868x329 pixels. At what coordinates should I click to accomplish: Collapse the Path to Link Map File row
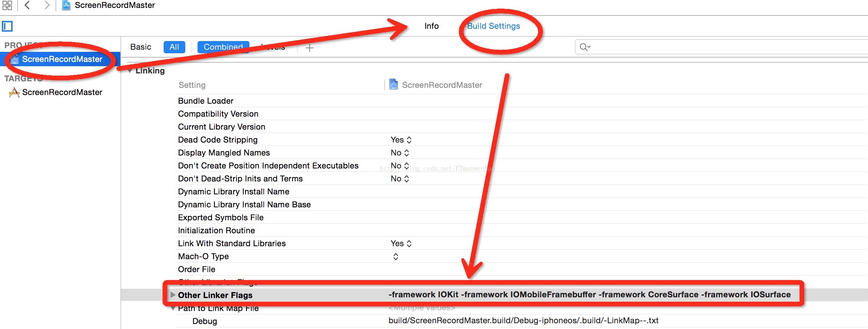pyautogui.click(x=173, y=308)
